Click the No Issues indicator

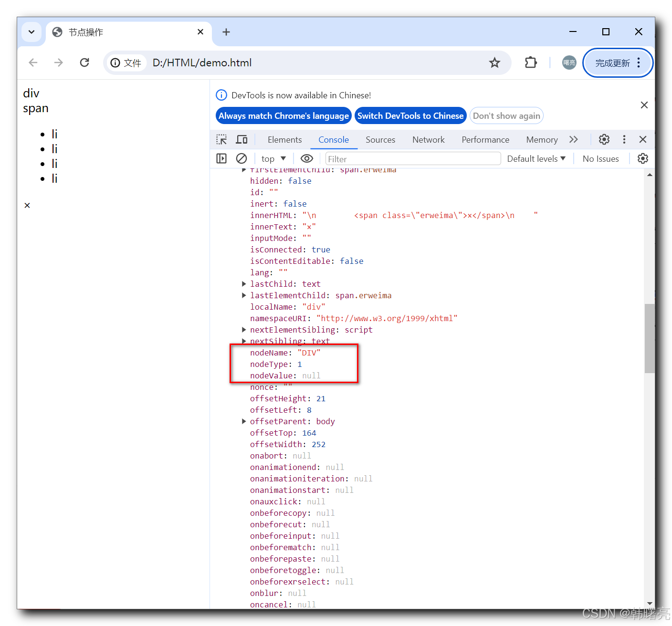[x=600, y=158]
